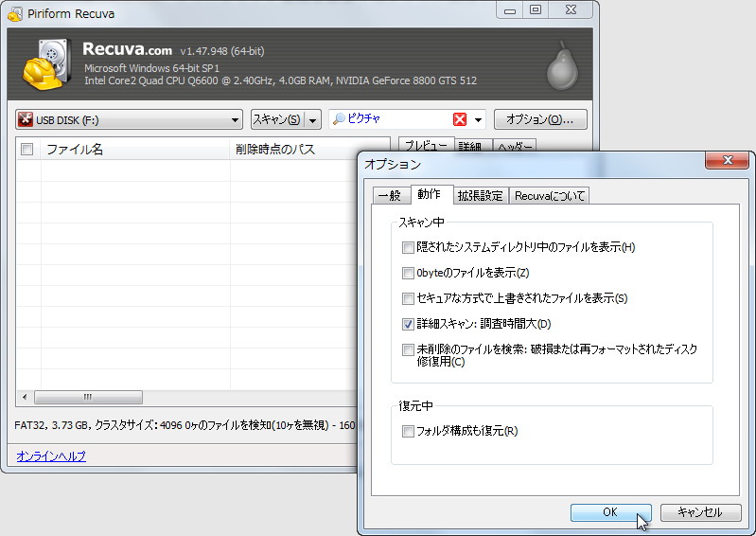Enable フォルダ構成も復元 checkbox
The image size is (756, 536).
pyautogui.click(x=408, y=431)
